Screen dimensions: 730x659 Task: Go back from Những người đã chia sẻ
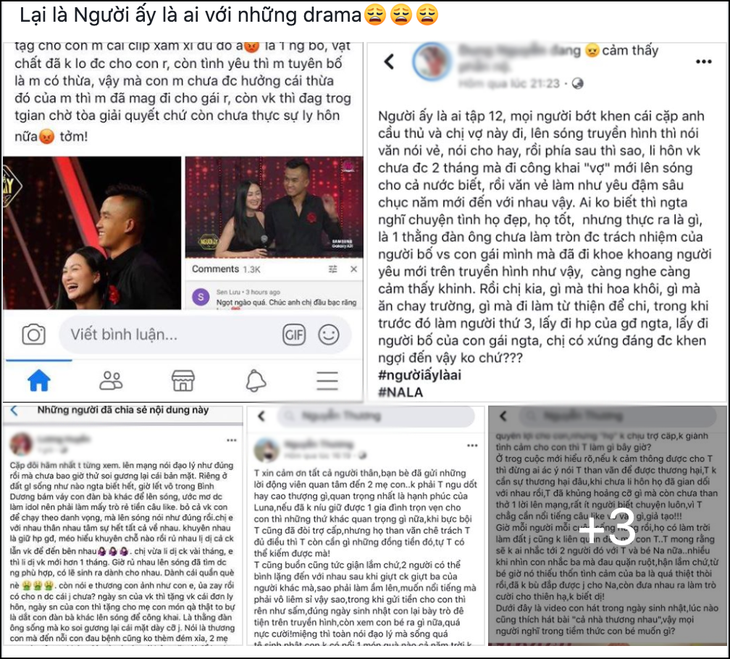tap(14, 410)
